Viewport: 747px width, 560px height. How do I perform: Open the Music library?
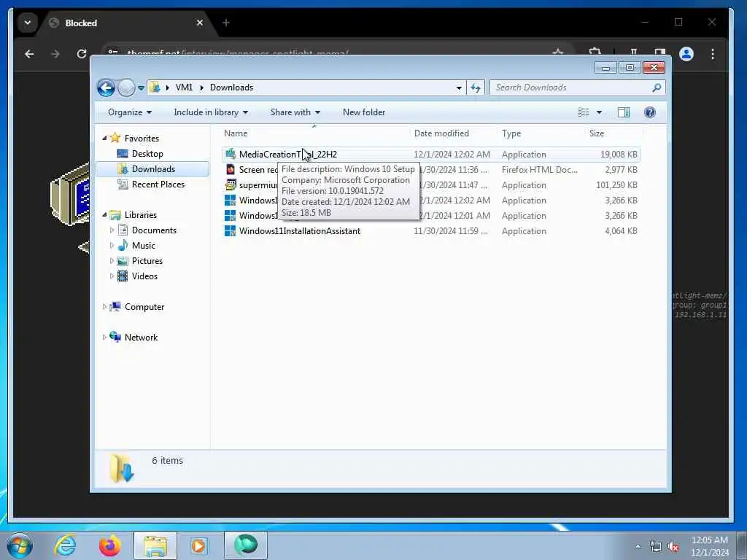click(144, 246)
